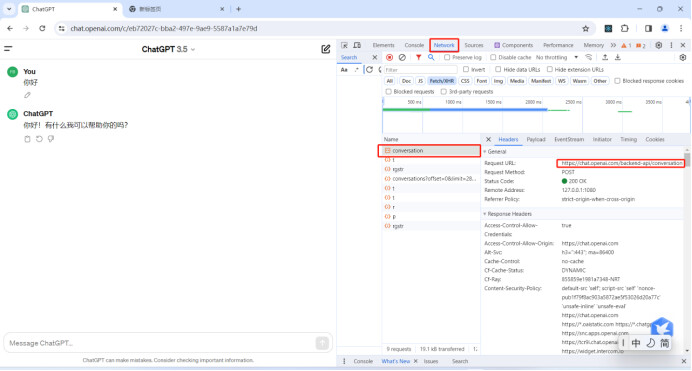
Task: Open the Chrome profile avatar
Action: [x=665, y=28]
